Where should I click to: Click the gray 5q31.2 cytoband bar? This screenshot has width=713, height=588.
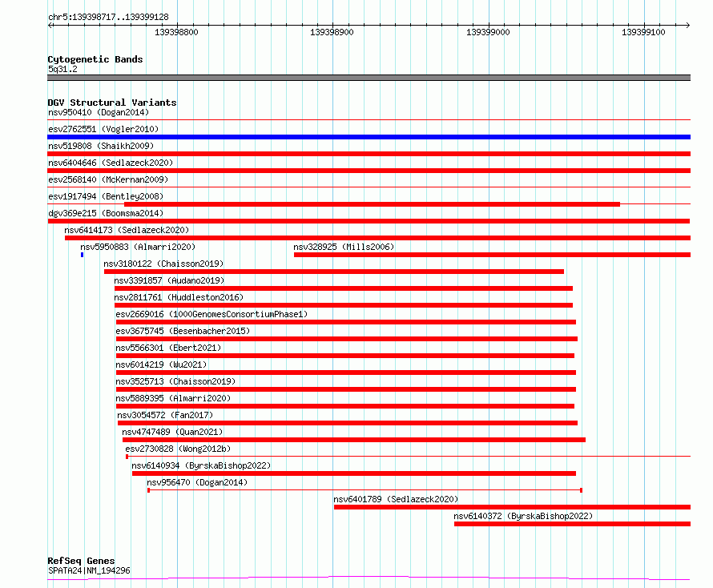(x=369, y=78)
